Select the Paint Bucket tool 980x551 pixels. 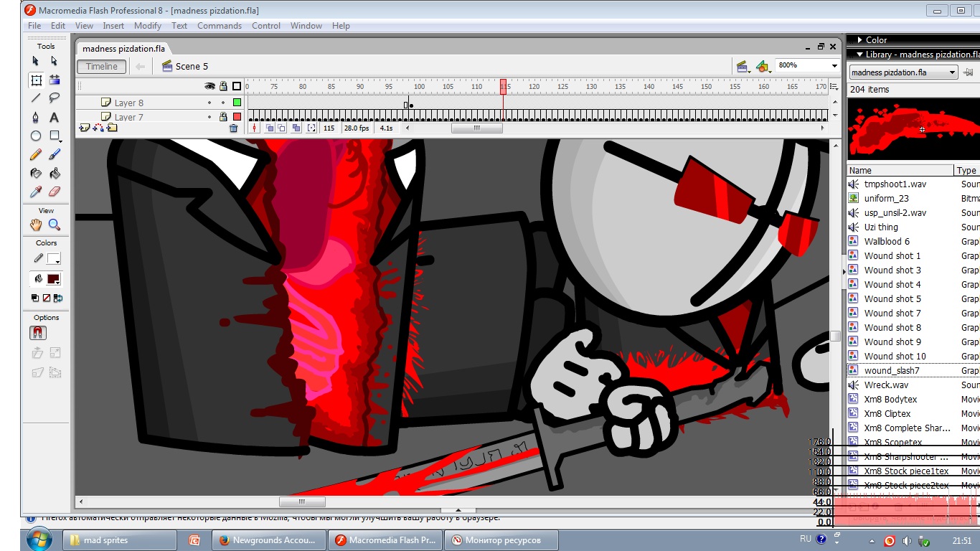[x=55, y=173]
